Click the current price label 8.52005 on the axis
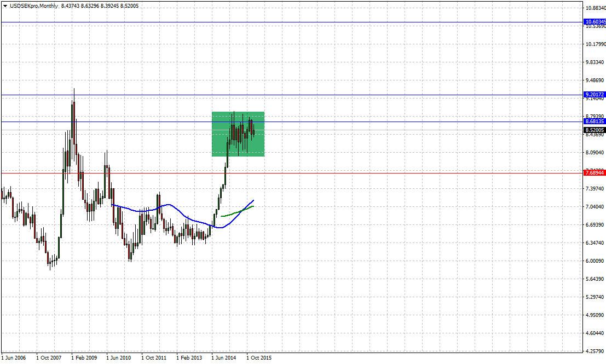 tap(595, 130)
